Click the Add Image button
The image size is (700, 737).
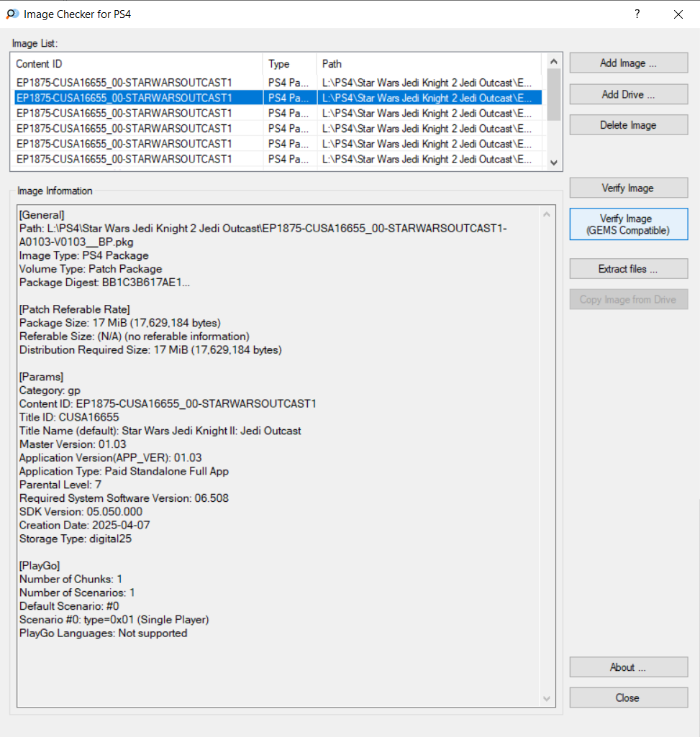pos(628,63)
